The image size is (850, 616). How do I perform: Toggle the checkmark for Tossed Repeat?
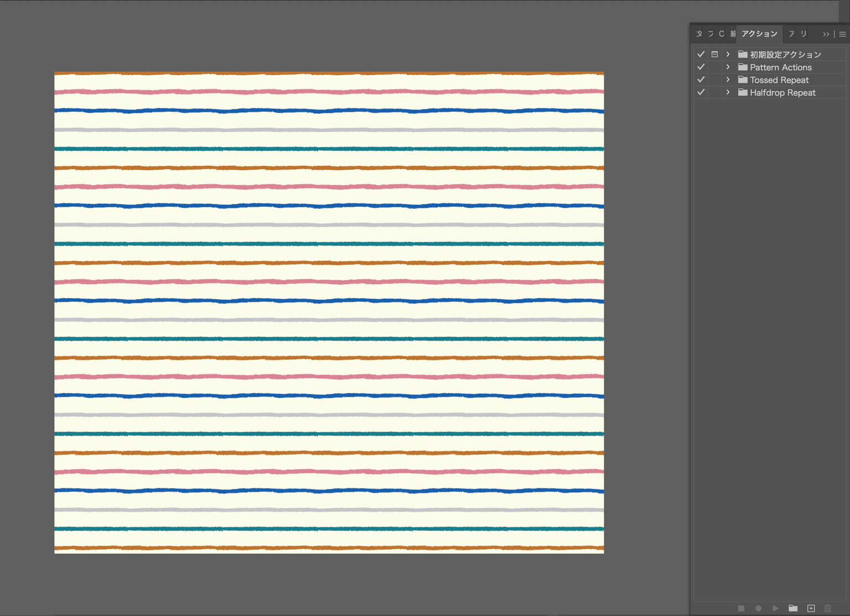[x=701, y=80]
